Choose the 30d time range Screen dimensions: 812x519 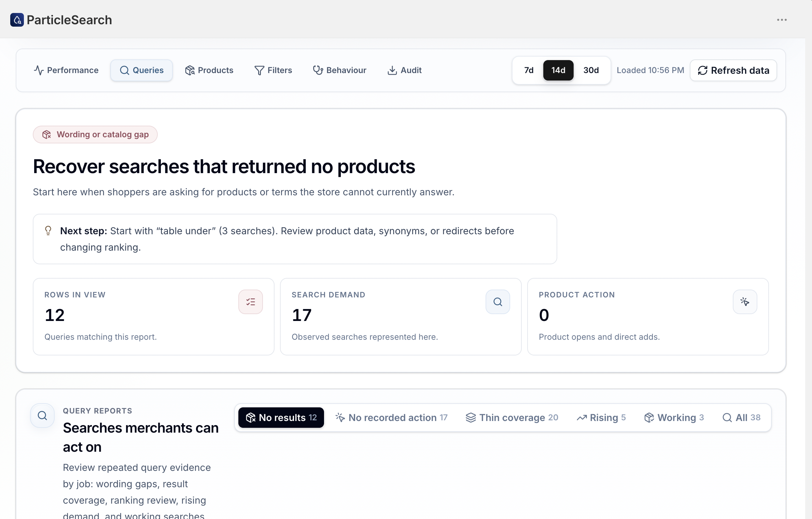coord(591,70)
